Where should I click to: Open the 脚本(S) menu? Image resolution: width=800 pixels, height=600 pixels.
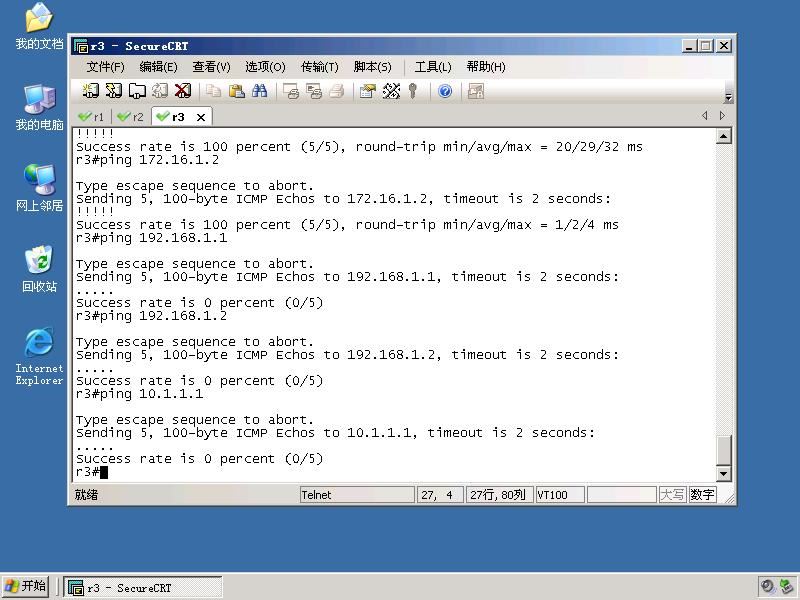[x=372, y=67]
